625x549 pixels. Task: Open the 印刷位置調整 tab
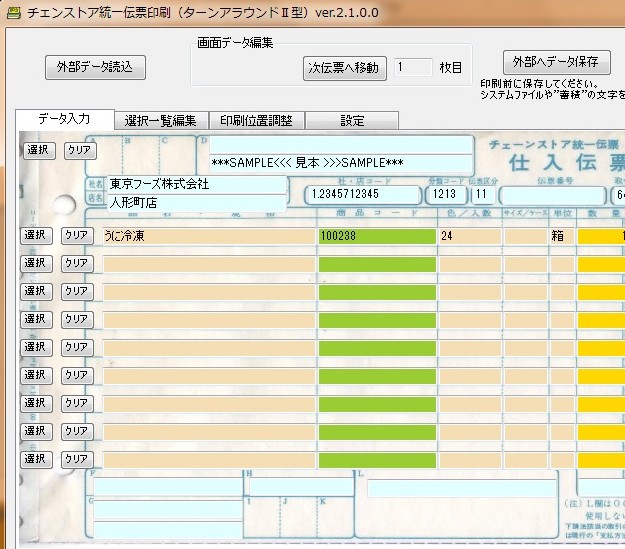coord(256,121)
